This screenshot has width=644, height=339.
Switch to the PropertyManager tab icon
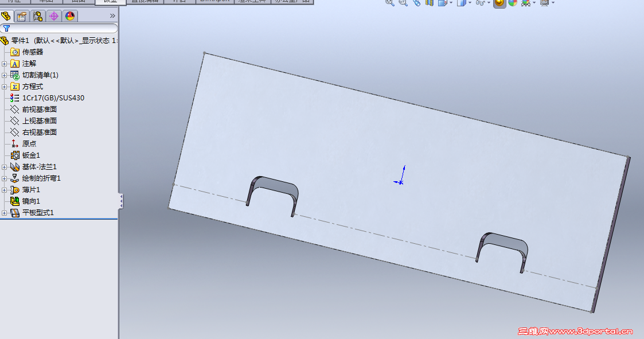coord(22,16)
